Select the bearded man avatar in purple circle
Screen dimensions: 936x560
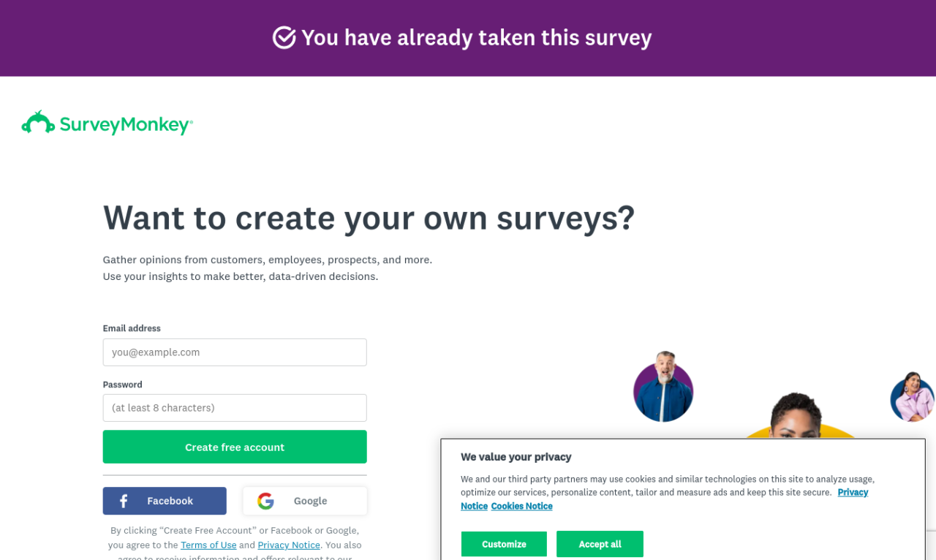click(x=663, y=387)
